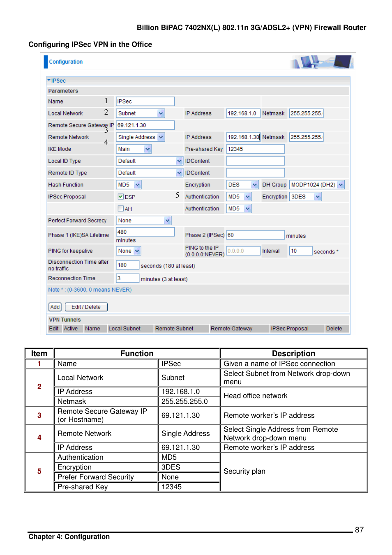Screen dimensions: 392x555
Task: Click the Add button
Action: coord(55,307)
